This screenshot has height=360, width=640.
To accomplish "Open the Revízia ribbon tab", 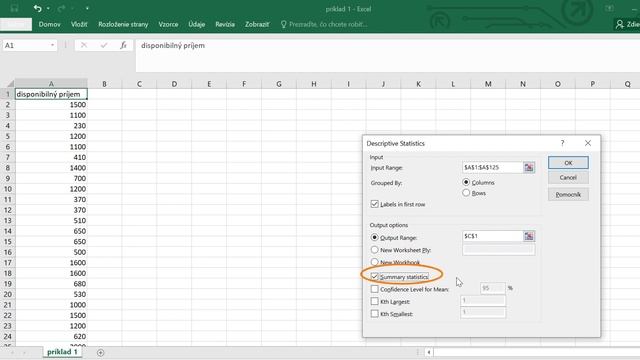I will 225,24.
